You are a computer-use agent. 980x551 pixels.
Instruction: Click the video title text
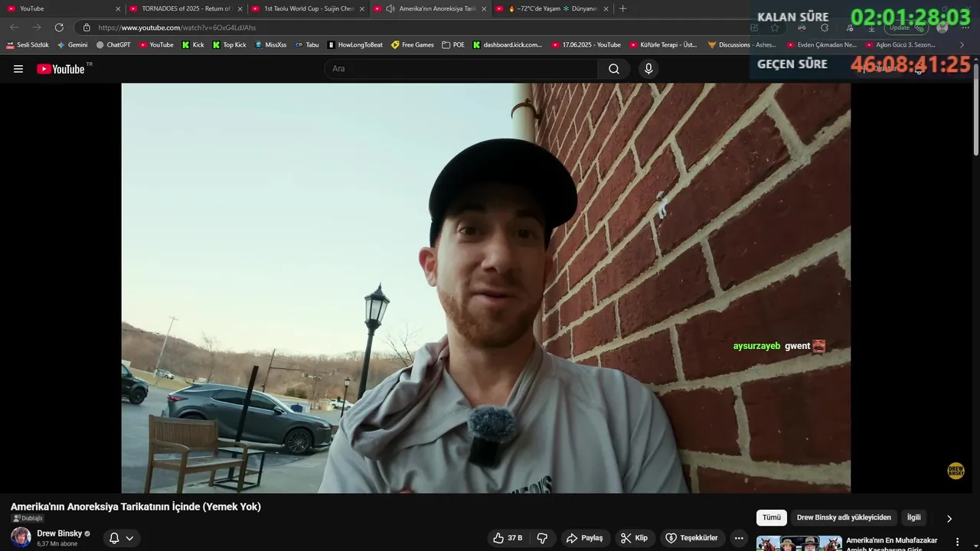(136, 507)
